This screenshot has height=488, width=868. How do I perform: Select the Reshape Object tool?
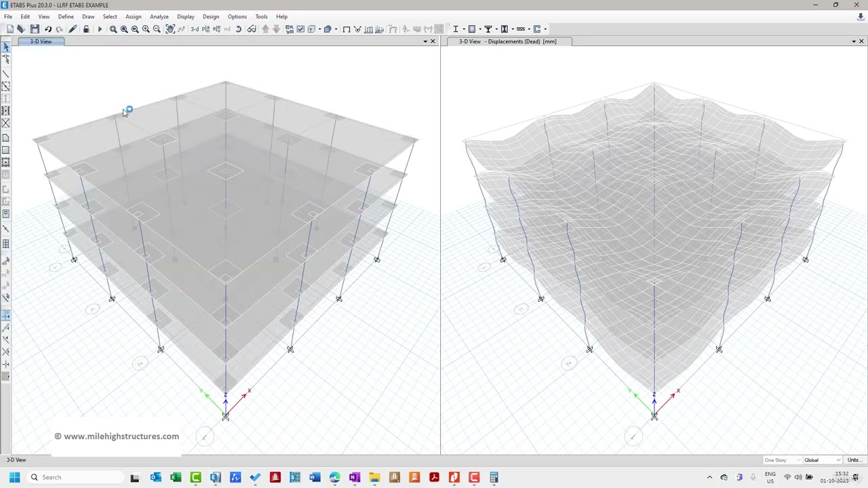pyautogui.click(x=5, y=60)
